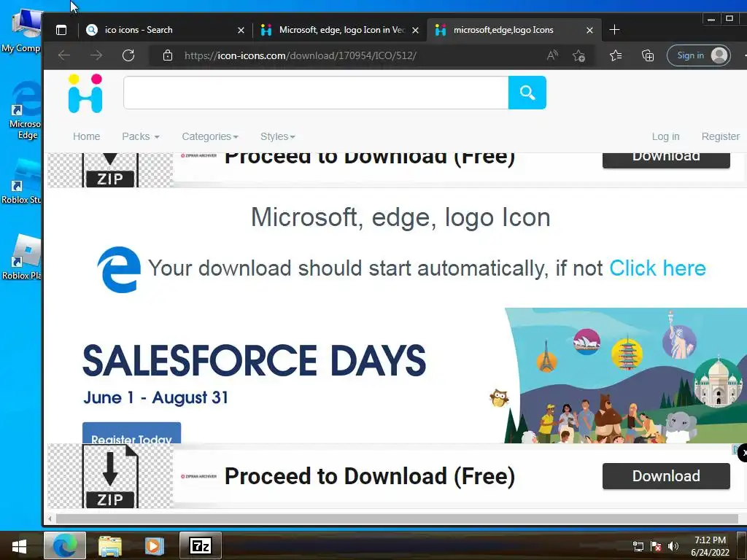Click the 'Click here' download link
This screenshot has width=747, height=560.
click(x=657, y=268)
